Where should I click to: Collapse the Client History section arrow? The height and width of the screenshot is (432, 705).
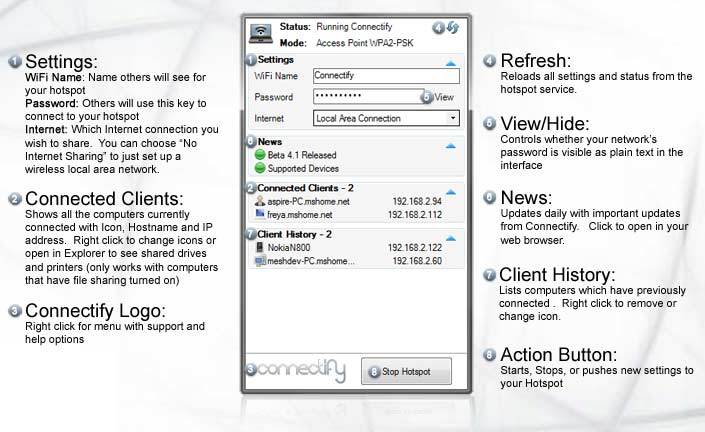click(451, 239)
